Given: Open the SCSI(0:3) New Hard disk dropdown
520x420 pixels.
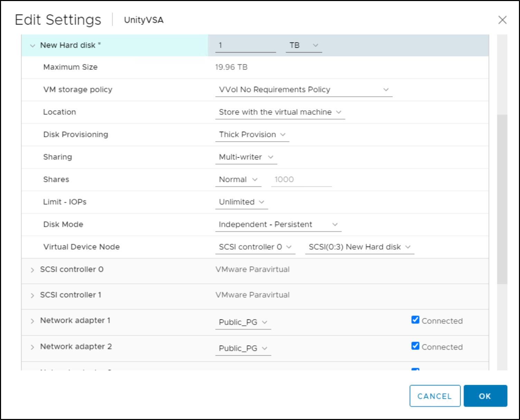Looking at the screenshot, I should coord(360,247).
